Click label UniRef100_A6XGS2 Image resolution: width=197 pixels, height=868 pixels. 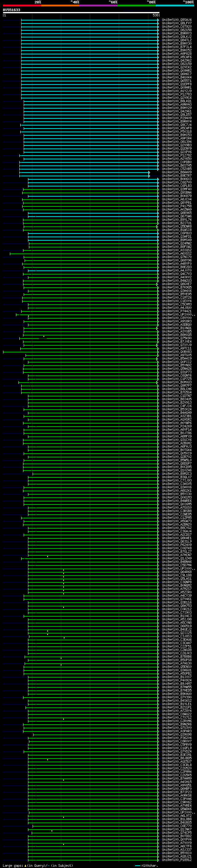pyautogui.click(x=176, y=254)
